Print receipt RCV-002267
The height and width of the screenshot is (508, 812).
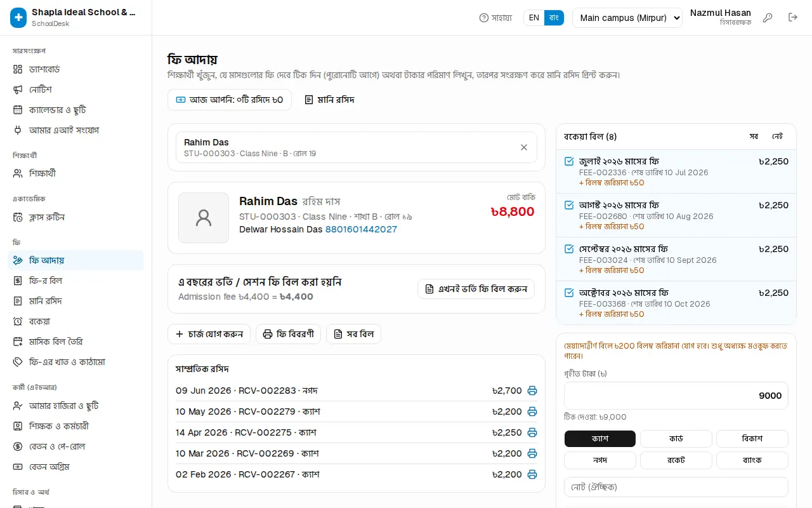(x=532, y=474)
